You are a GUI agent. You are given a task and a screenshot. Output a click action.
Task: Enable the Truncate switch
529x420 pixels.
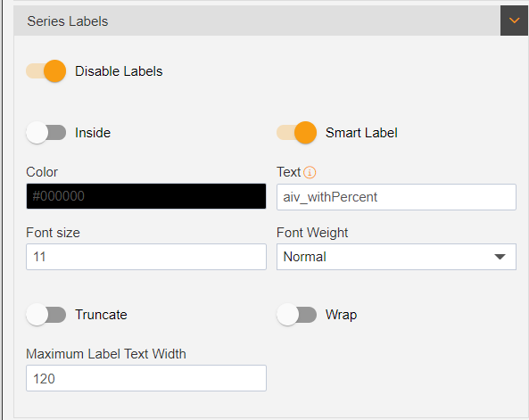point(45,315)
